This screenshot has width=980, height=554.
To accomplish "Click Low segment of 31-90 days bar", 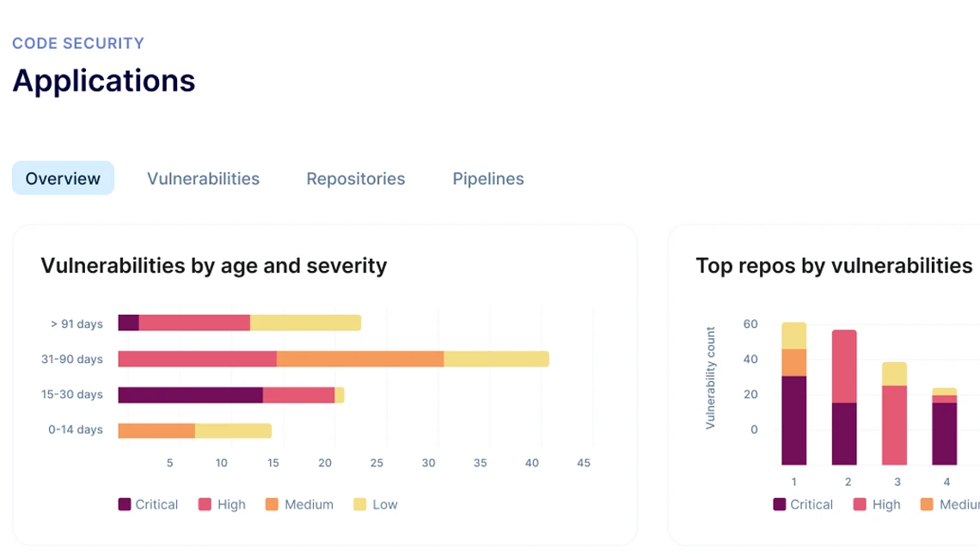I will tap(496, 359).
